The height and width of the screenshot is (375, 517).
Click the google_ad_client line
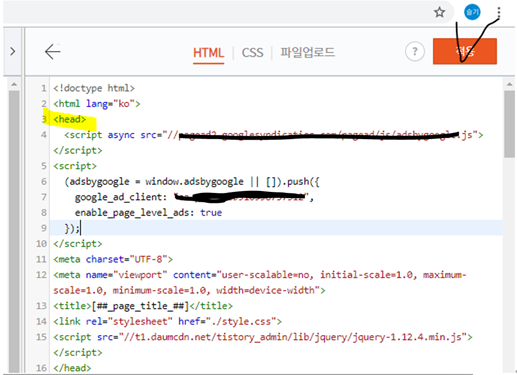194,197
